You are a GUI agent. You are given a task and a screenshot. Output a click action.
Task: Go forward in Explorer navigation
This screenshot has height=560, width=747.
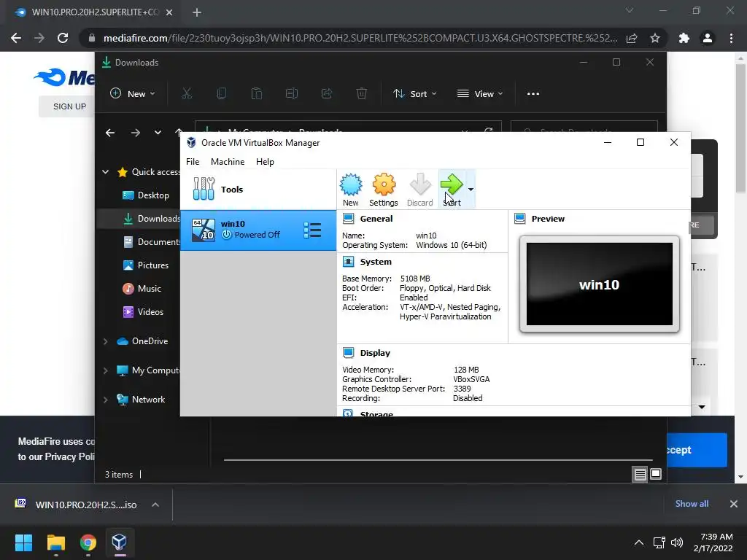click(x=135, y=133)
